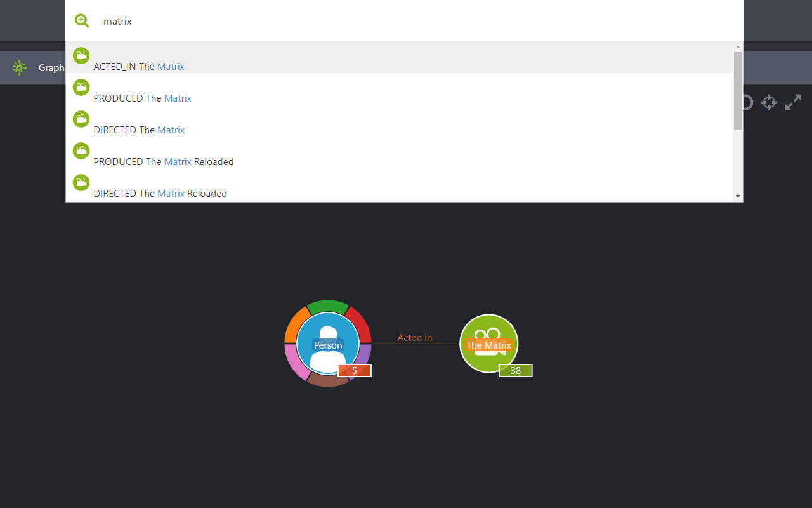Click the suggestions scrollbar thumb

pyautogui.click(x=738, y=91)
